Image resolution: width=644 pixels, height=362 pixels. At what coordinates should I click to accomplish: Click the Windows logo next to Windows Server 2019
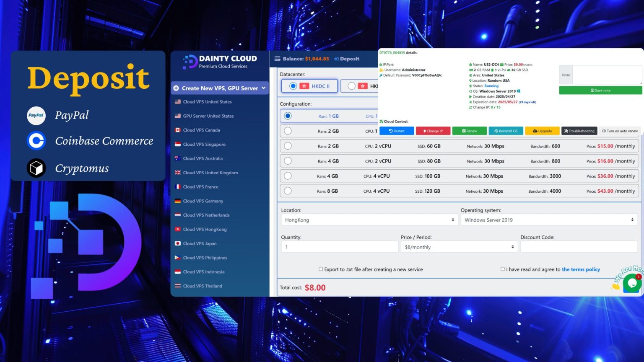click(519, 91)
